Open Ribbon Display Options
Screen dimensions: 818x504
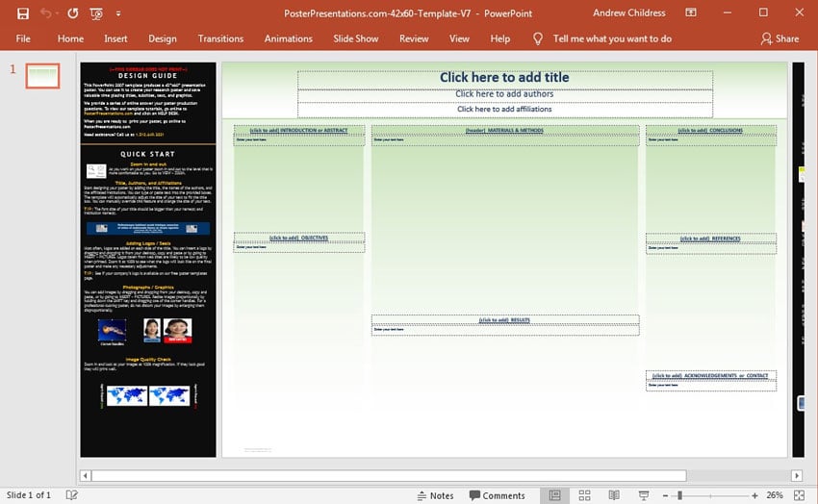(x=692, y=13)
